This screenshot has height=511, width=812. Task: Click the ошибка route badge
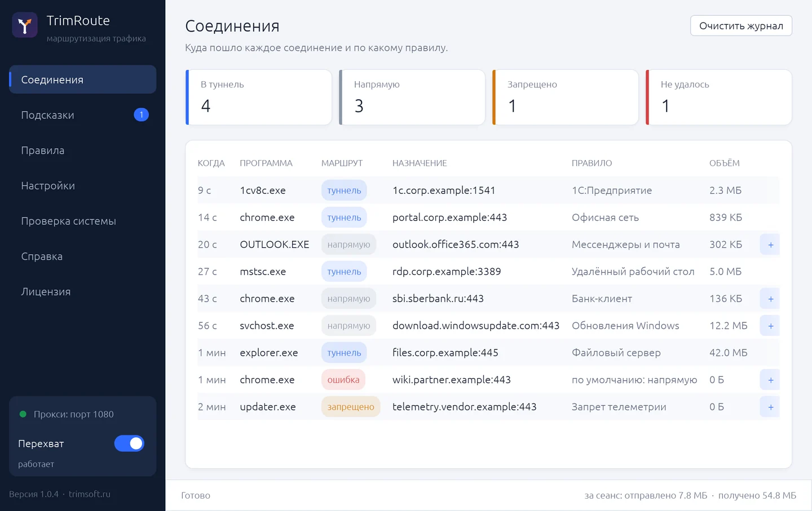(x=343, y=380)
